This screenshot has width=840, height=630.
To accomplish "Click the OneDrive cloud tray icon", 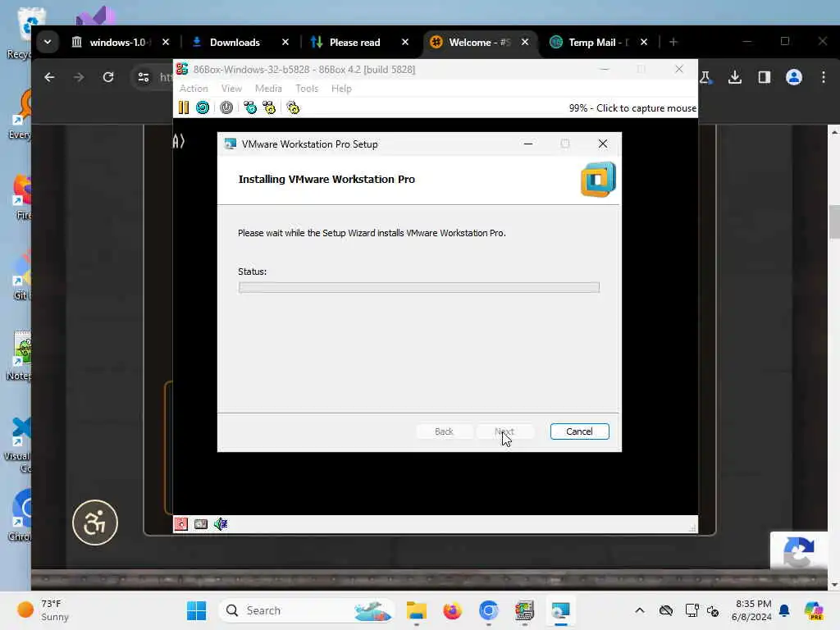I will [666, 610].
